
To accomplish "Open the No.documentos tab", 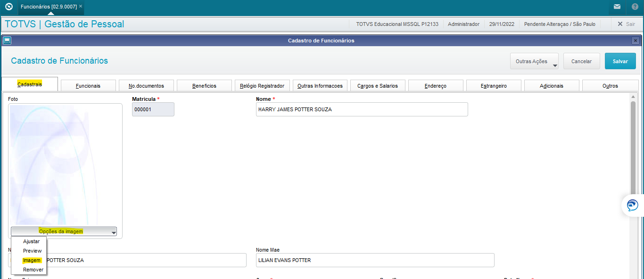I will (146, 86).
